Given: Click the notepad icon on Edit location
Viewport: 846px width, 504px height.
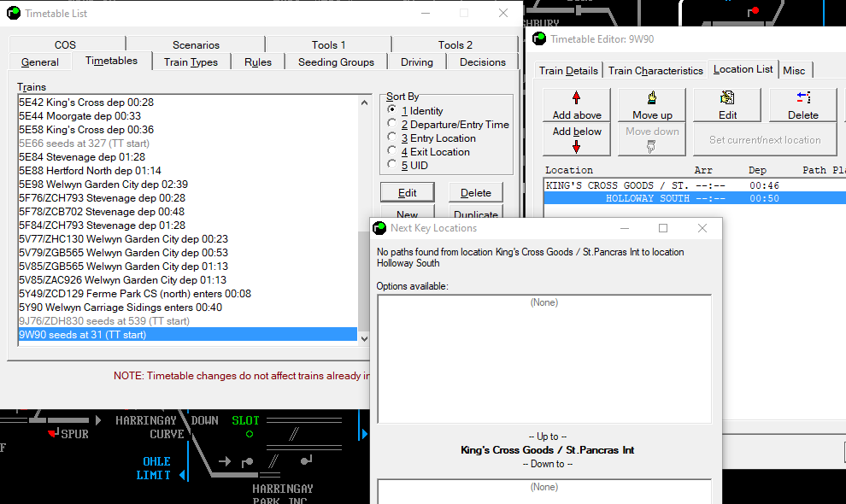Looking at the screenshot, I should pyautogui.click(x=727, y=97).
